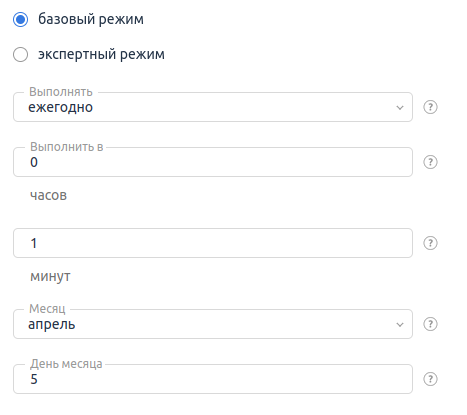467x415 pixels.
Task: Open the Выполнять dropdown showing ежегодно
Action: 213,107
